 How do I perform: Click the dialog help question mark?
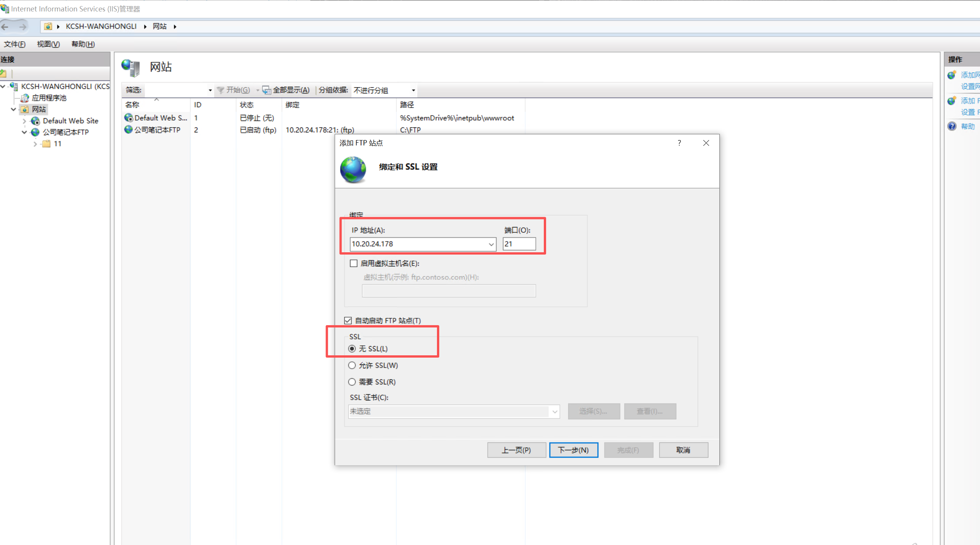[679, 143]
